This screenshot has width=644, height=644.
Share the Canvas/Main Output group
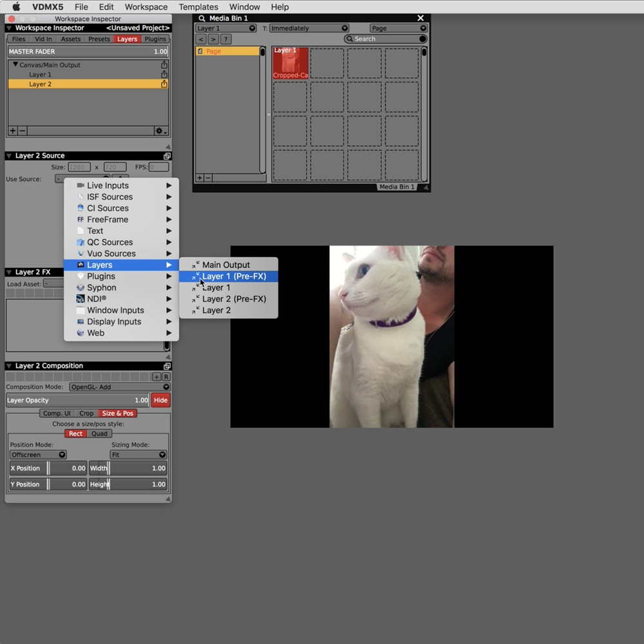tap(164, 65)
